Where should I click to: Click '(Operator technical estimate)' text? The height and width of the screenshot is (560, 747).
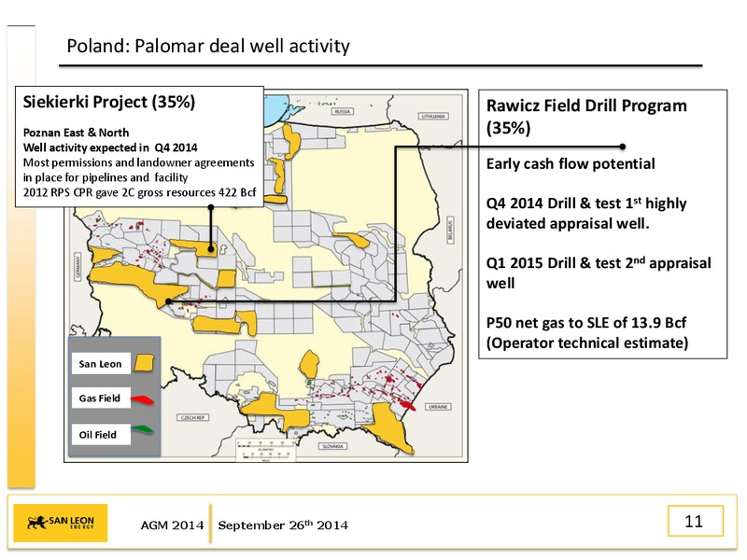(x=587, y=343)
